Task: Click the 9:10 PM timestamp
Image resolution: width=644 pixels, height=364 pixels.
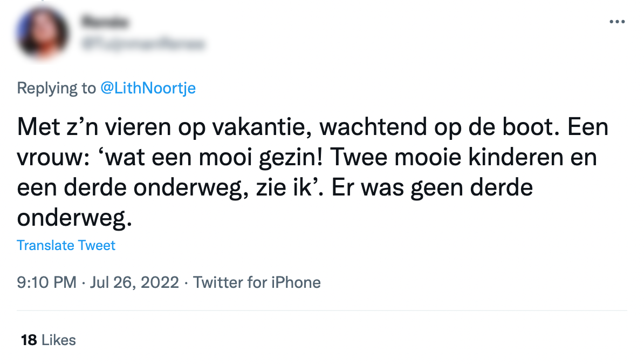Action: (x=46, y=282)
